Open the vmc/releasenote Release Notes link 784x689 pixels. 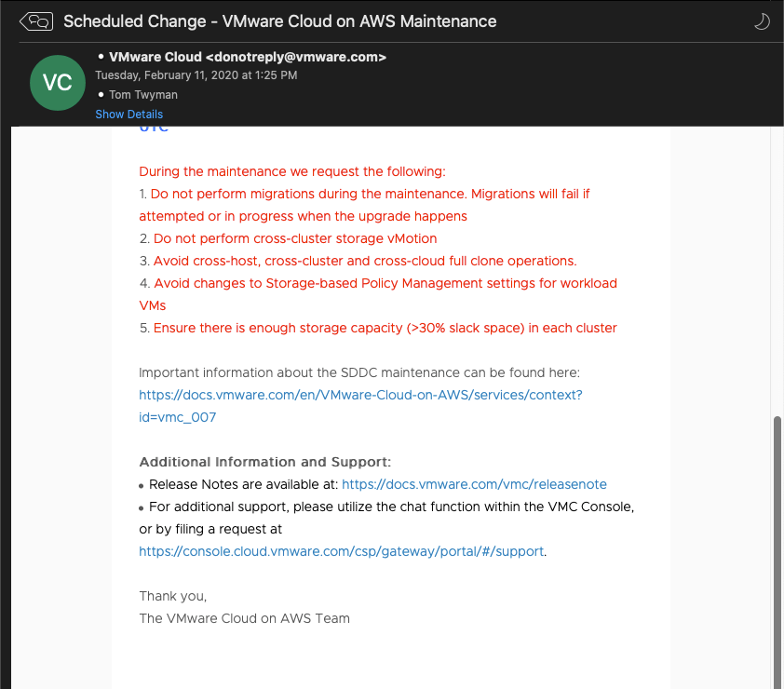(x=474, y=484)
